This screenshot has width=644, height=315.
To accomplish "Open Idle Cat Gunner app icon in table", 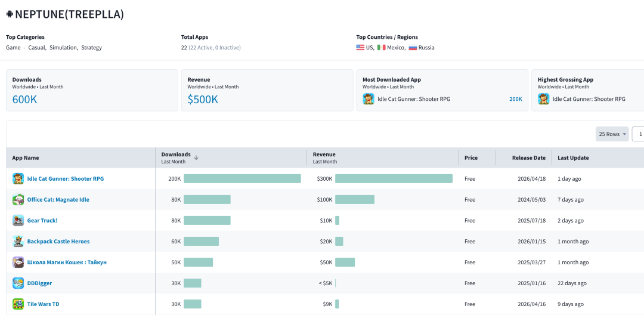I will [18, 178].
